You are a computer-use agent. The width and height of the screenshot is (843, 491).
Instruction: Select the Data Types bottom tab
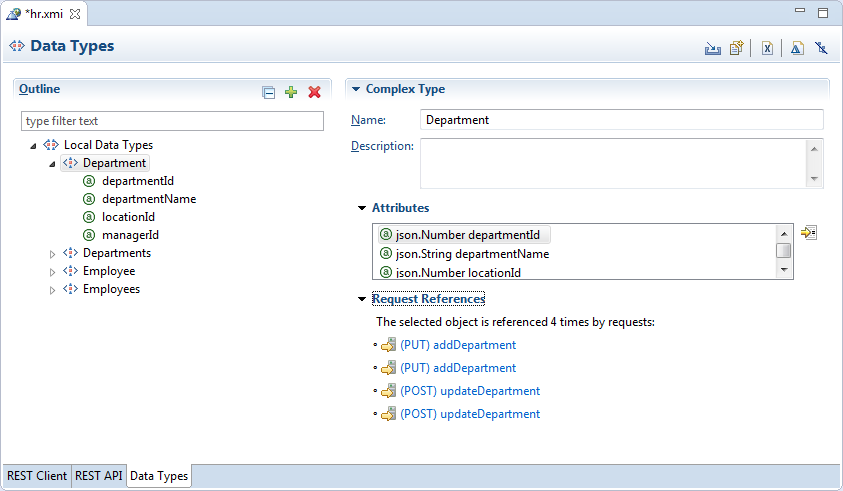tap(159, 476)
